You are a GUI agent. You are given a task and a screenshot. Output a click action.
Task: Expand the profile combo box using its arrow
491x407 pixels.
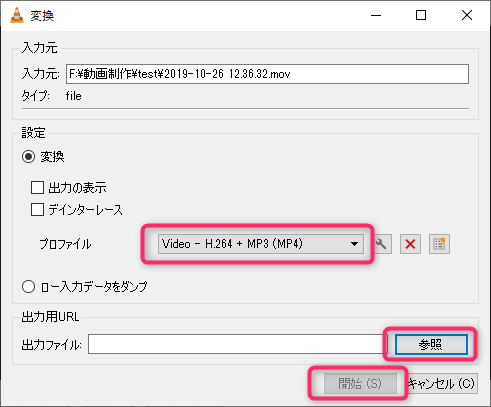point(354,244)
